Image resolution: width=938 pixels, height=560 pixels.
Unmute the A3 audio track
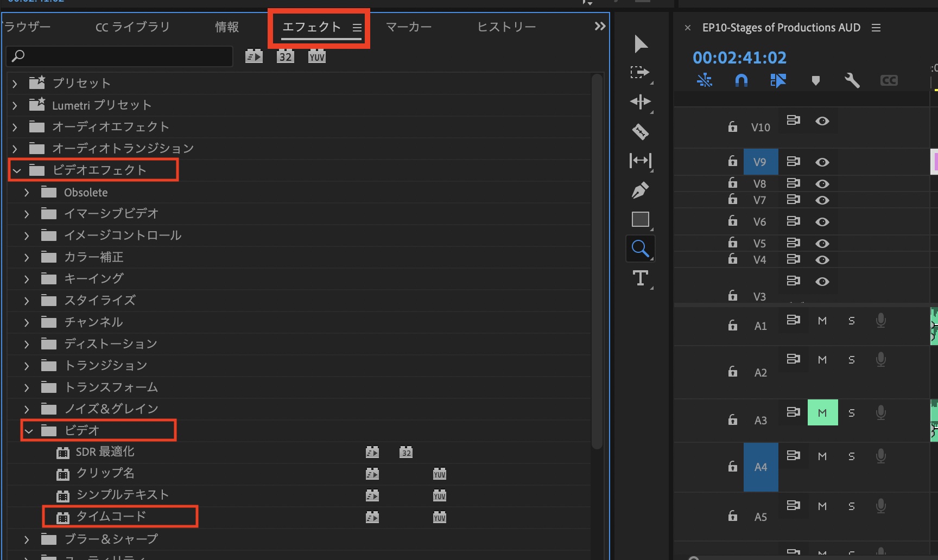click(x=822, y=412)
